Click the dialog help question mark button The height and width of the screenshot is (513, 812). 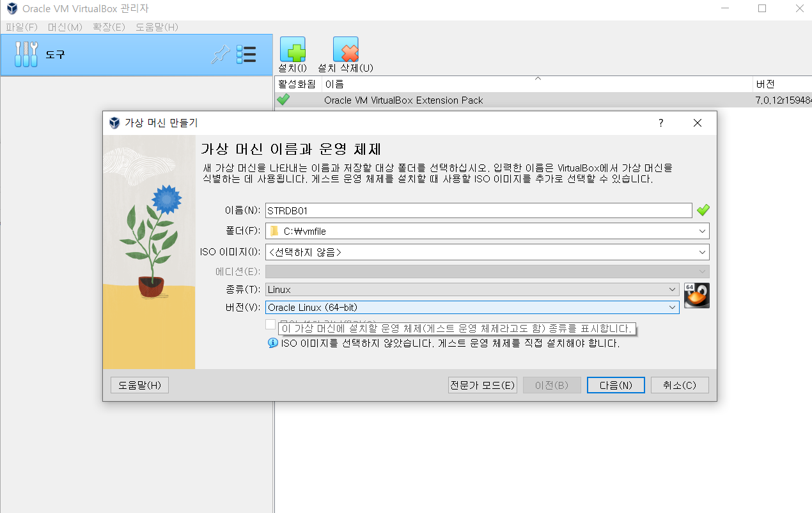(661, 123)
